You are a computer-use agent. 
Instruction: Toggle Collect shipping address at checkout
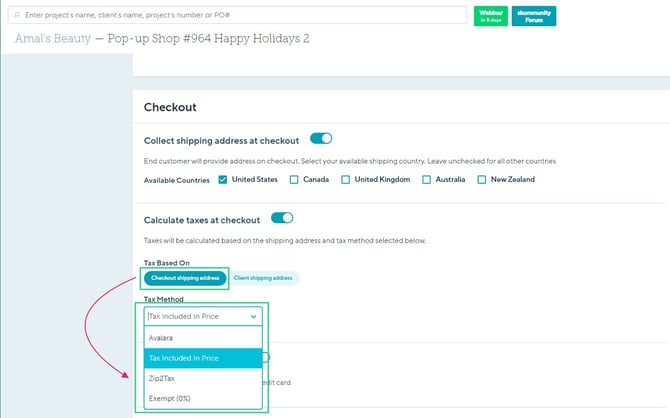[x=321, y=139]
